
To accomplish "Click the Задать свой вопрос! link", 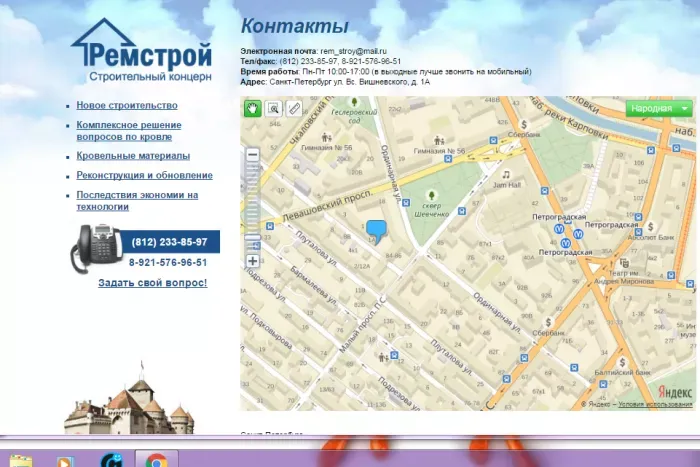I will tap(153, 283).
